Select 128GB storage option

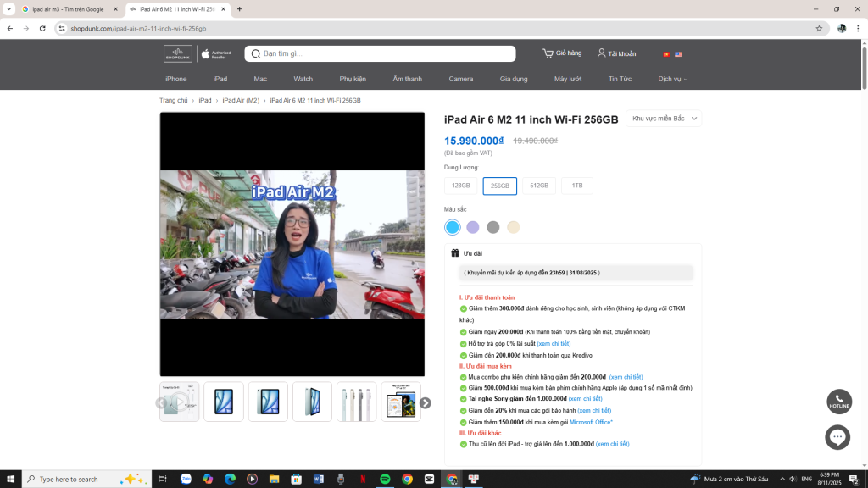[460, 186]
